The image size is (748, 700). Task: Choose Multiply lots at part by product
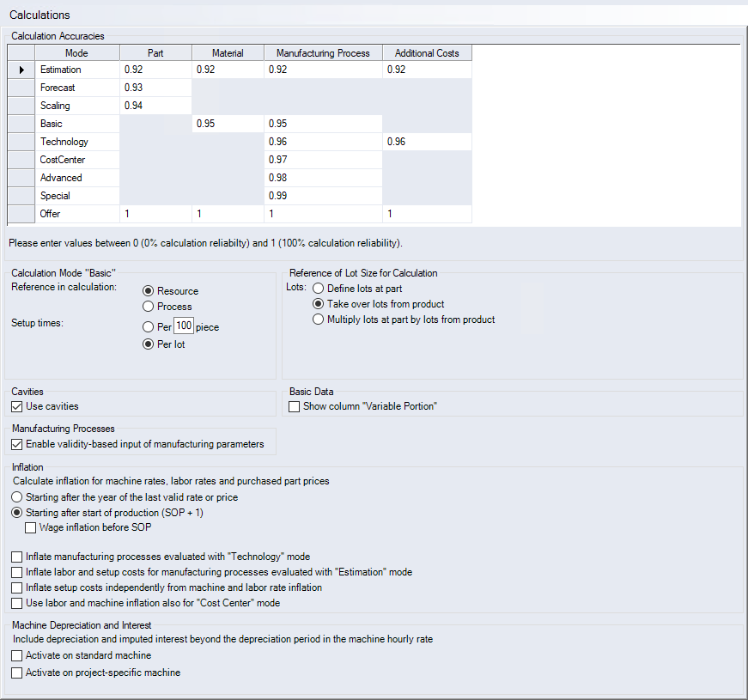319,320
